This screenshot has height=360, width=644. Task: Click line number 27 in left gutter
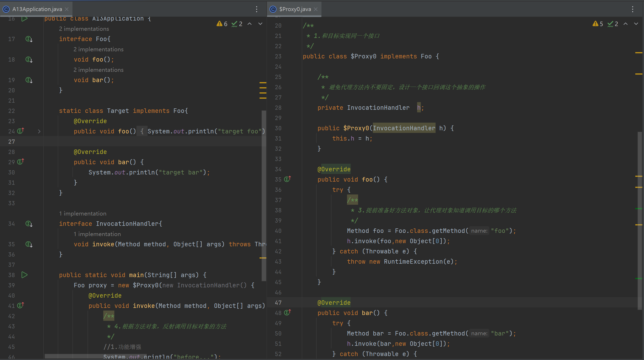(x=12, y=142)
